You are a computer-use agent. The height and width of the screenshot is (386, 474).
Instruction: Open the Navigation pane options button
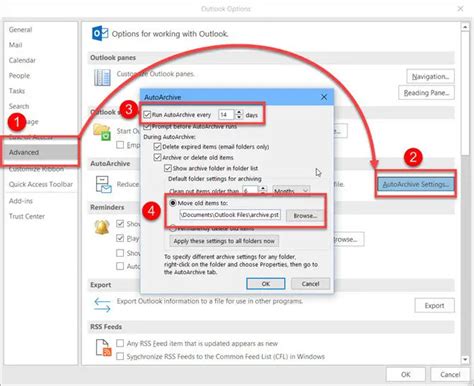click(x=430, y=77)
